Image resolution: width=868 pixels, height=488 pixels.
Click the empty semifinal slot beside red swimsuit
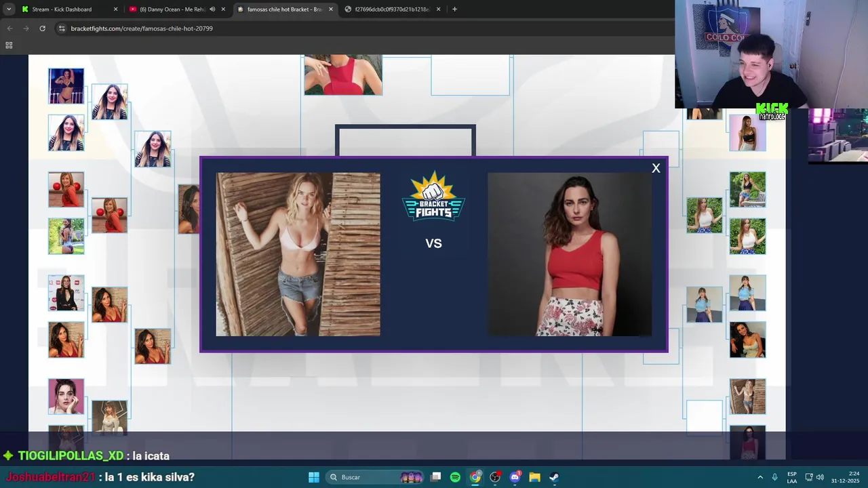point(470,75)
